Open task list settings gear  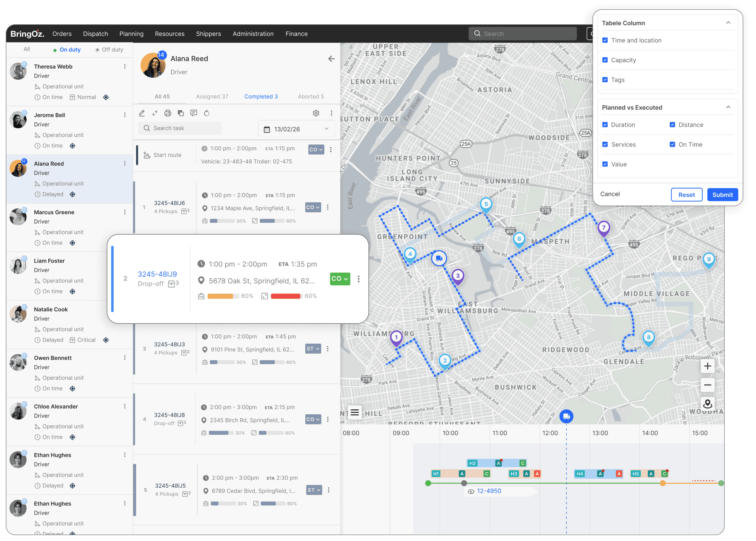point(316,113)
